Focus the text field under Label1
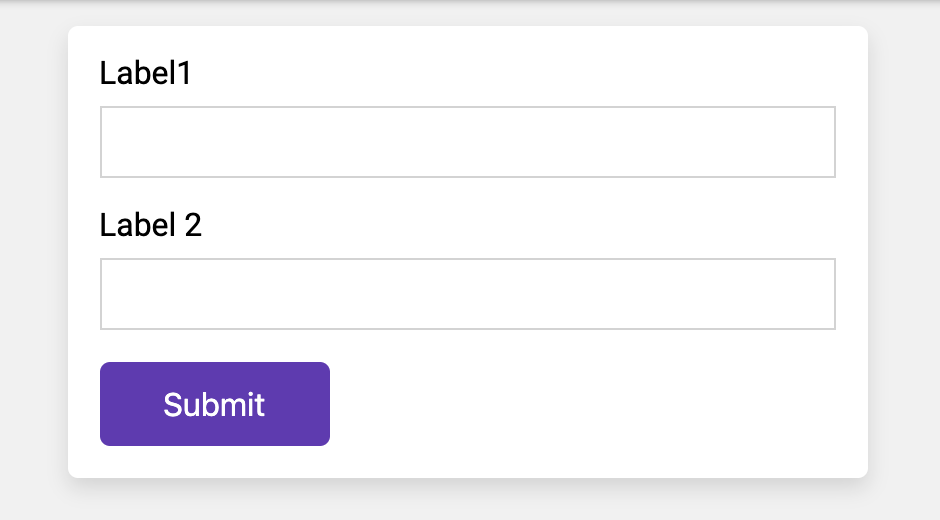The image size is (940, 520). [x=467, y=142]
